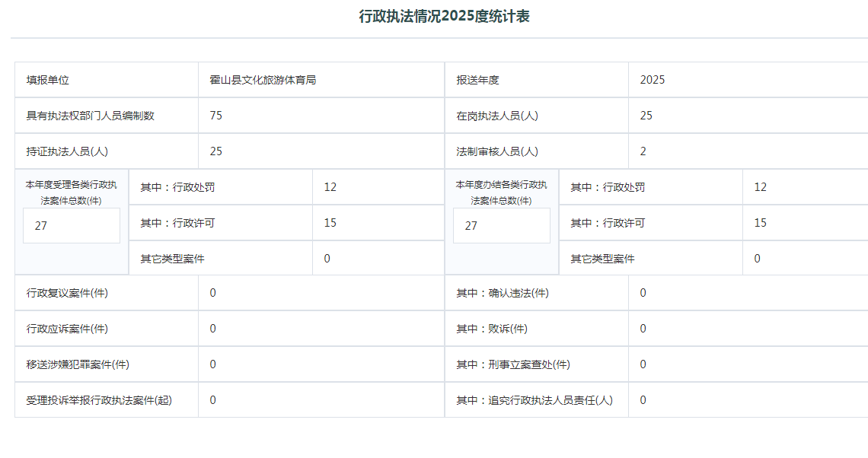Select the value 75 for 人员编制数
Viewport: 868px width, 458px height.
point(216,116)
